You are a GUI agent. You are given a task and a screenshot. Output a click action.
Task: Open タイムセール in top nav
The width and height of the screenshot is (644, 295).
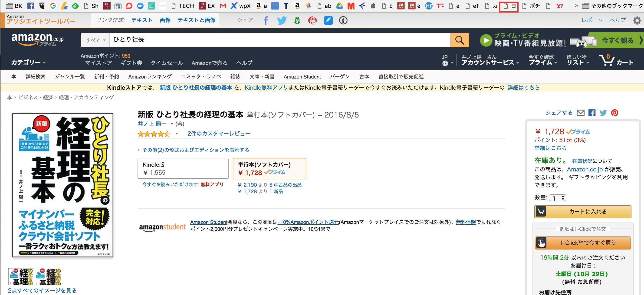click(167, 63)
